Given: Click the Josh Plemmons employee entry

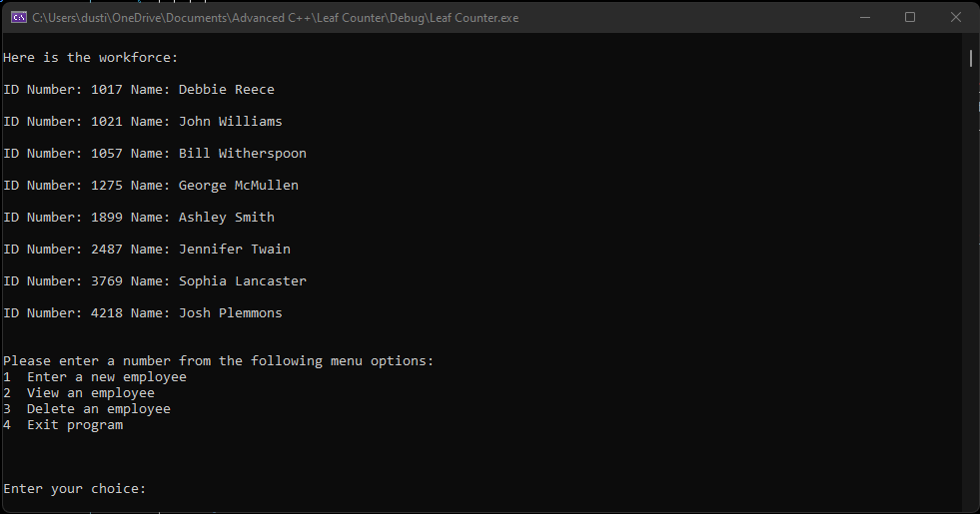Looking at the screenshot, I should click(143, 313).
